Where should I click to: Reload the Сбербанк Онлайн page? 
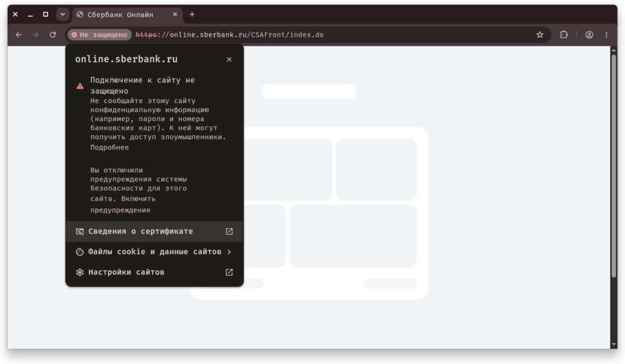click(x=52, y=35)
